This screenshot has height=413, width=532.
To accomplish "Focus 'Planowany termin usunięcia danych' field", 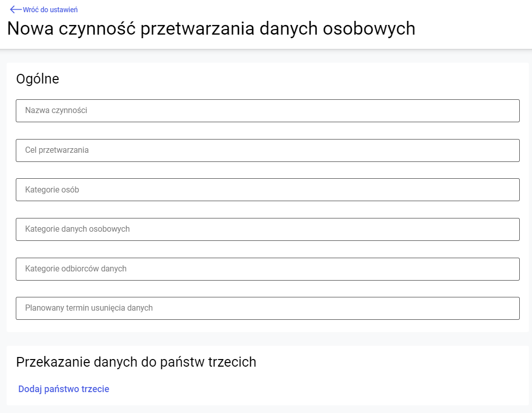I will (x=267, y=308).
